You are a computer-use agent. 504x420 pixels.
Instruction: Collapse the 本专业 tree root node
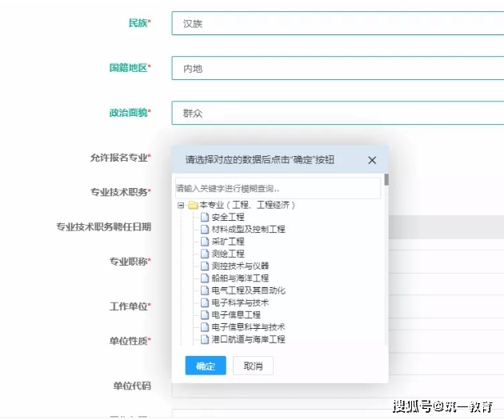click(181, 205)
